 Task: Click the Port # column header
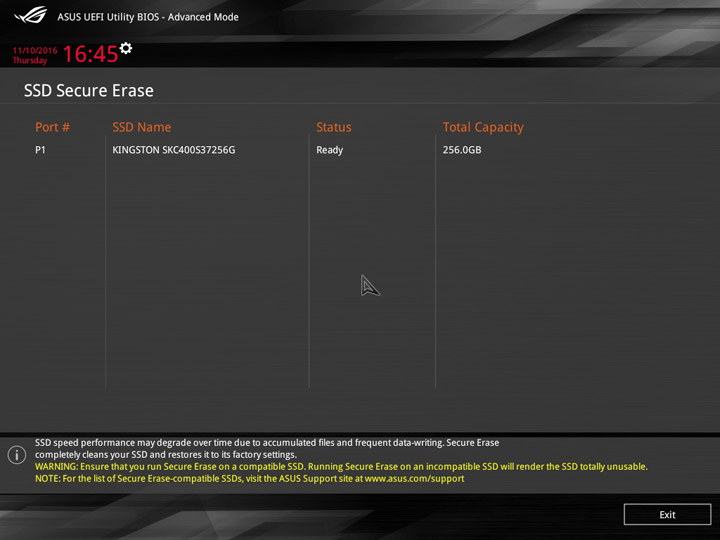coord(52,127)
